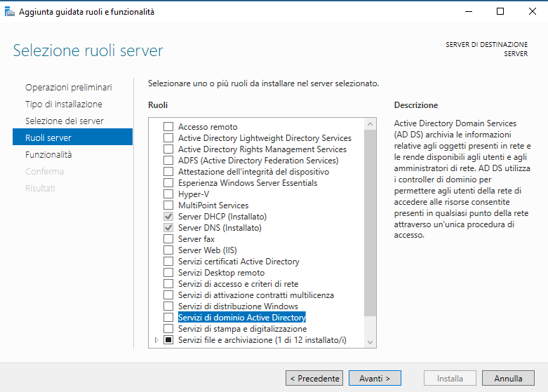Select Servizi certificati Active Directory row
Image resolution: width=548 pixels, height=392 pixels.
pyautogui.click(x=239, y=262)
